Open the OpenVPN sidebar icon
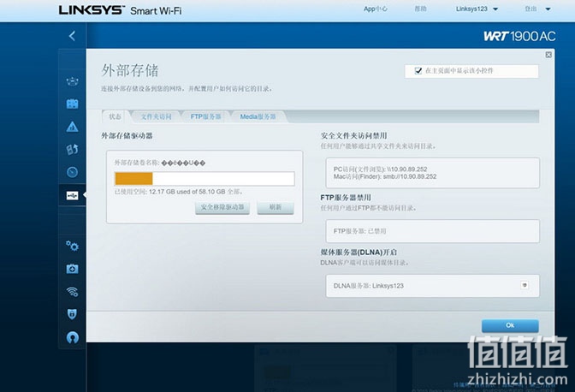This screenshot has height=392, width=575. pyautogui.click(x=72, y=337)
